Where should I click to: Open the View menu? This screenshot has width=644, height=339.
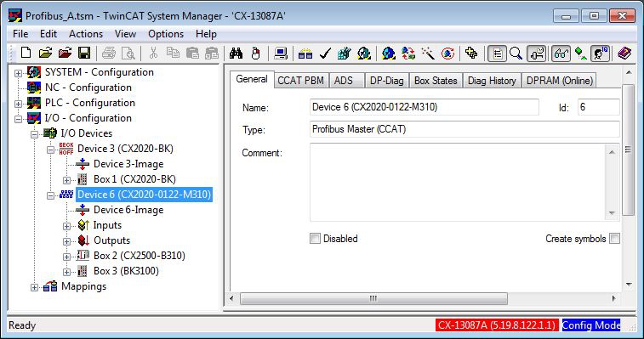125,34
